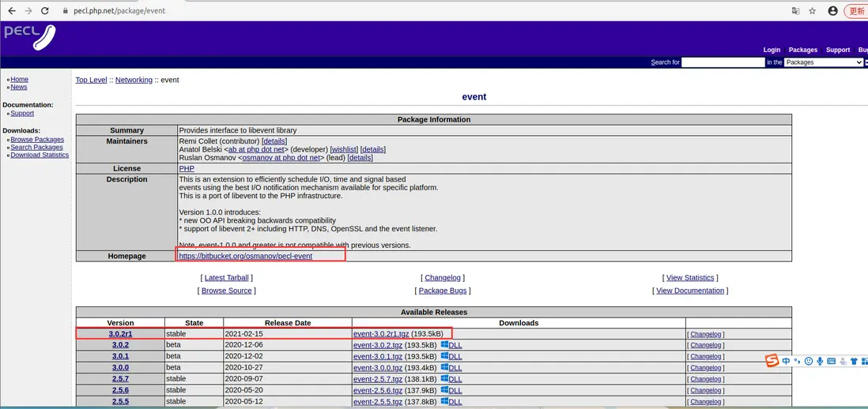
Task: Click the PECL logo in the header
Action: (30, 36)
